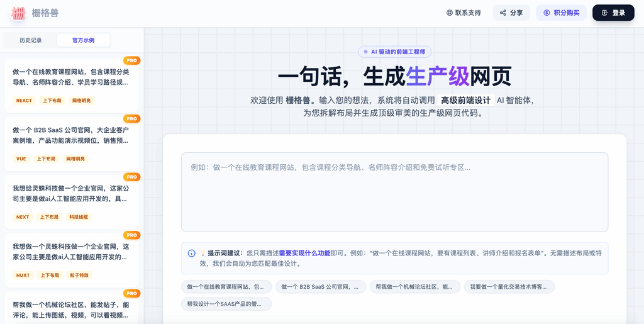Open the 帮我做一个机械论坛社区 example card
This screenshot has width=644, height=324.
point(72,308)
